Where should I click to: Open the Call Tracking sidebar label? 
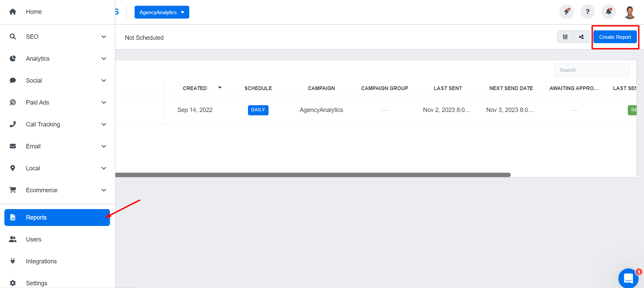tap(43, 124)
